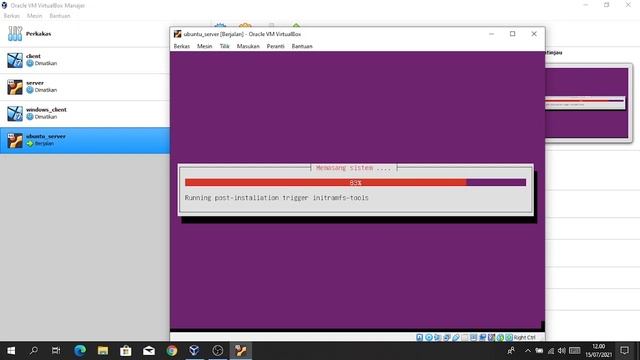Open Bantuan menu in ubuntu_server window
The height and width of the screenshot is (360, 640).
302,46
